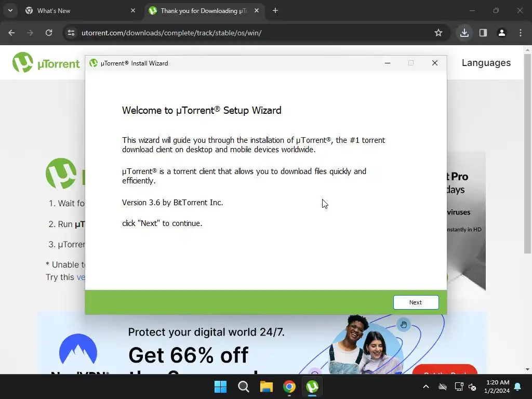Click the large µTorrent logo on the page

click(x=61, y=174)
